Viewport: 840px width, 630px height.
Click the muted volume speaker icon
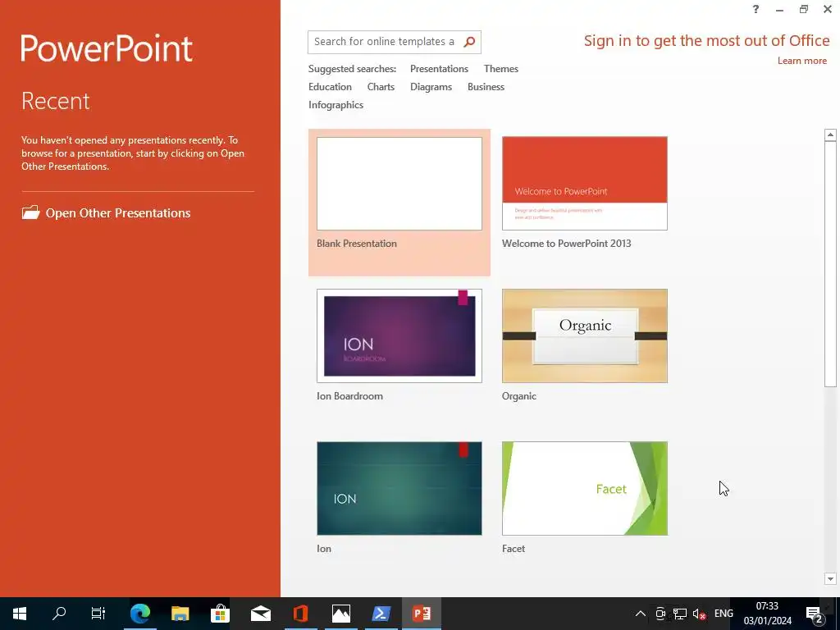[699, 614]
